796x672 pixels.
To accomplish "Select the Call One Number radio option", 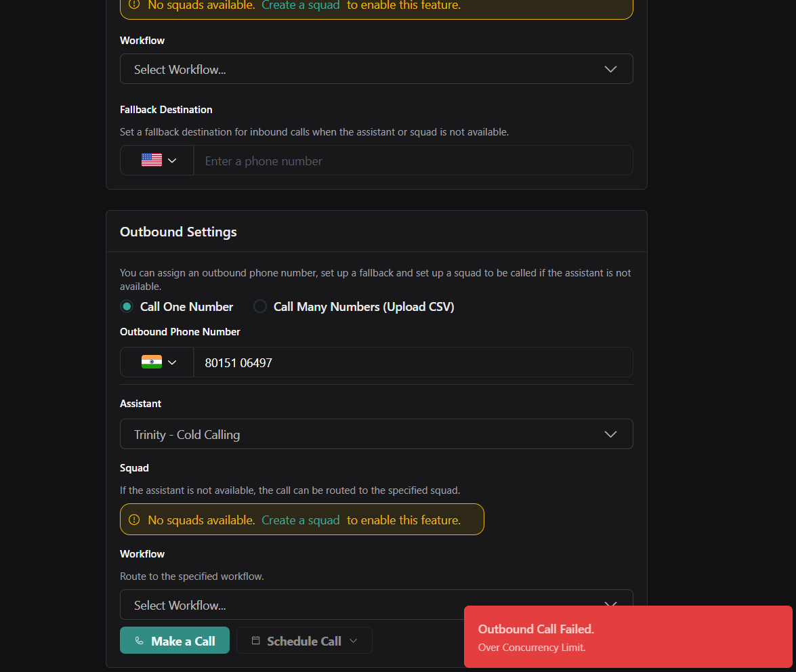I will (x=127, y=307).
